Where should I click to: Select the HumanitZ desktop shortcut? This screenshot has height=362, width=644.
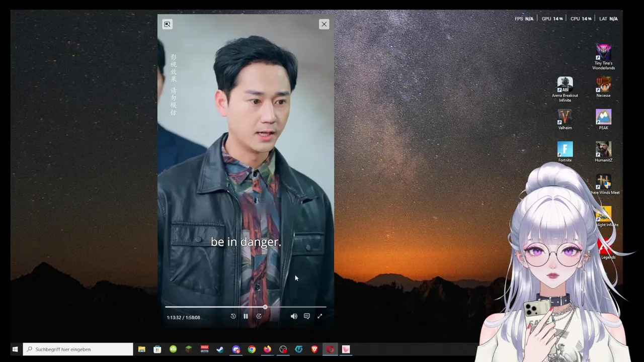point(603,152)
